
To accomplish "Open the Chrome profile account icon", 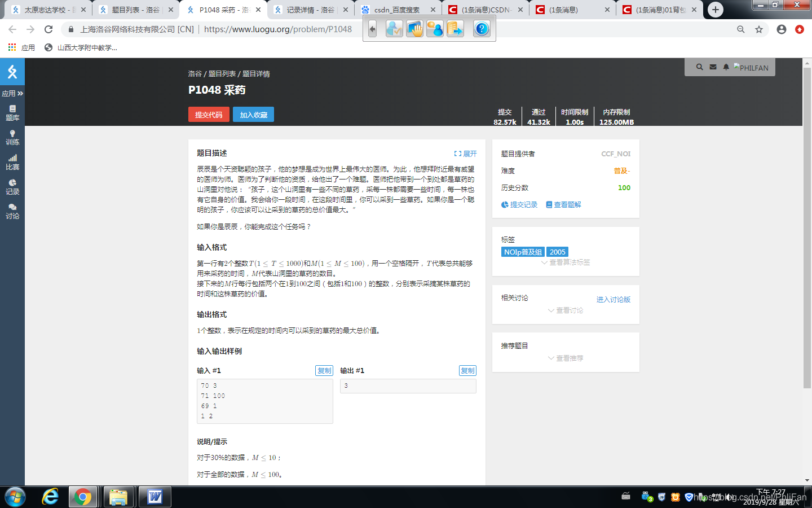I will point(782,29).
